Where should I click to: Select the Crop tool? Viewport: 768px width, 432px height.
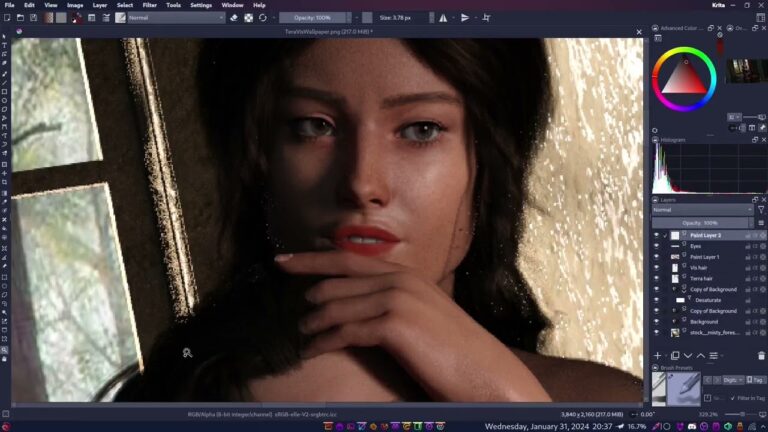pos(4,182)
